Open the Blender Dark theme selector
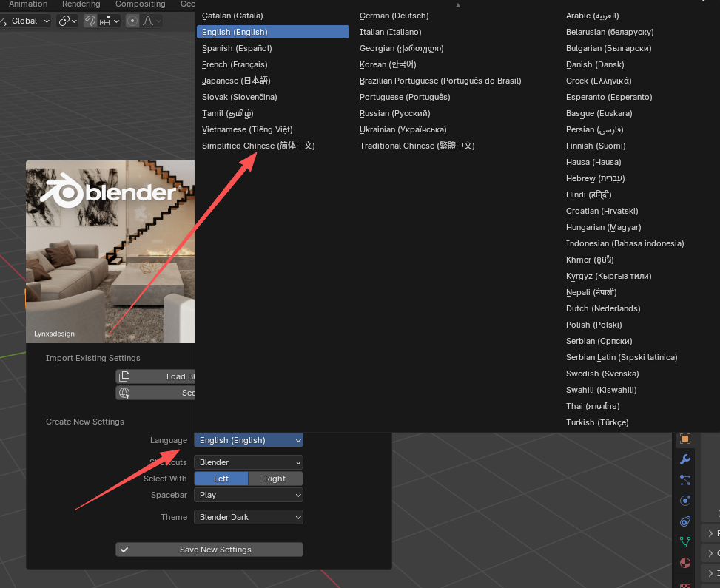This screenshot has width=720, height=588. click(x=248, y=517)
